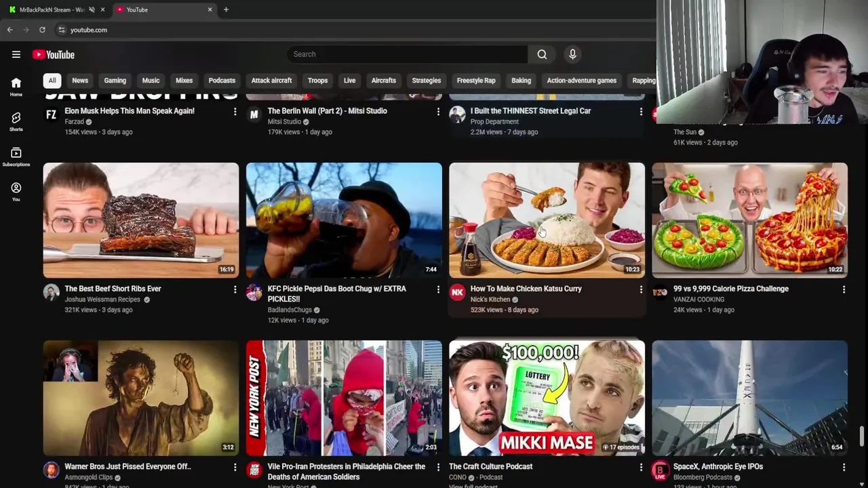Viewport: 868px width, 488px height.
Task: Select the Troops filter chip
Action: click(x=317, y=81)
